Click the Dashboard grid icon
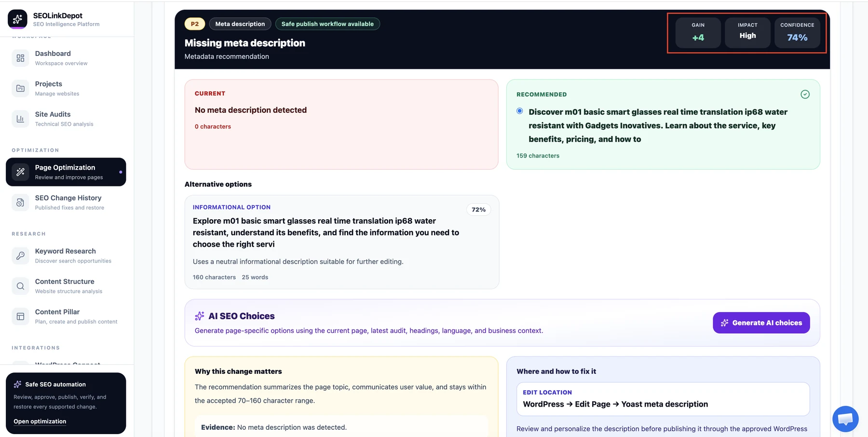868x437 pixels. (20, 58)
